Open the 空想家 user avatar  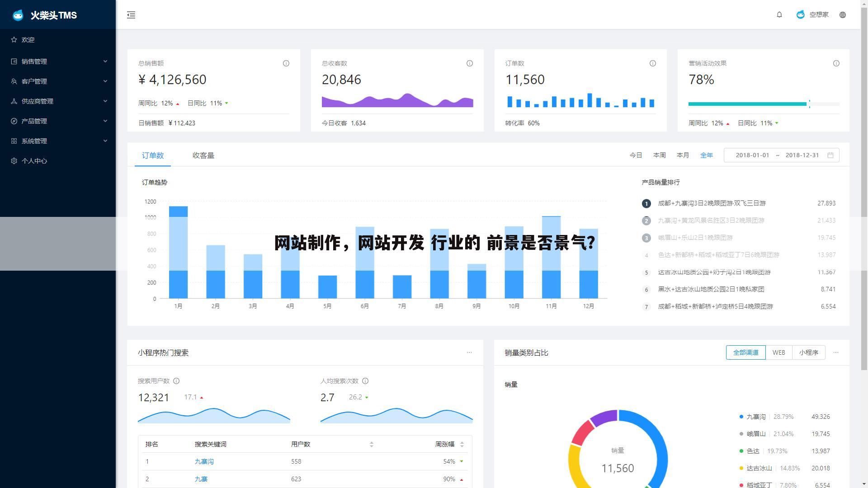coord(812,14)
